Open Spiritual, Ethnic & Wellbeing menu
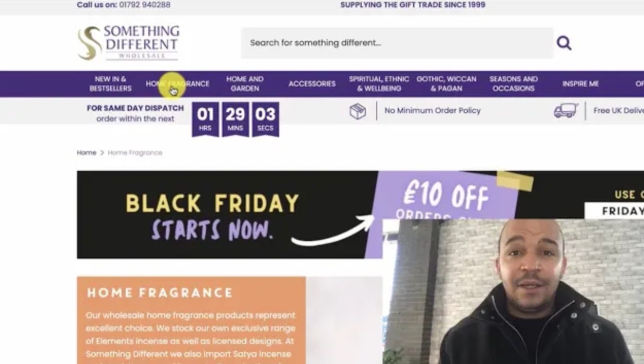 coord(379,83)
